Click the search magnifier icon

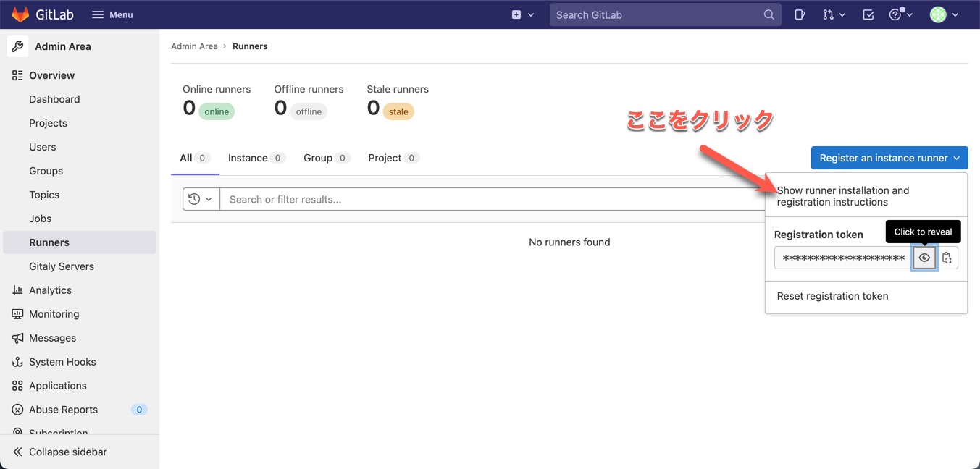tap(768, 14)
